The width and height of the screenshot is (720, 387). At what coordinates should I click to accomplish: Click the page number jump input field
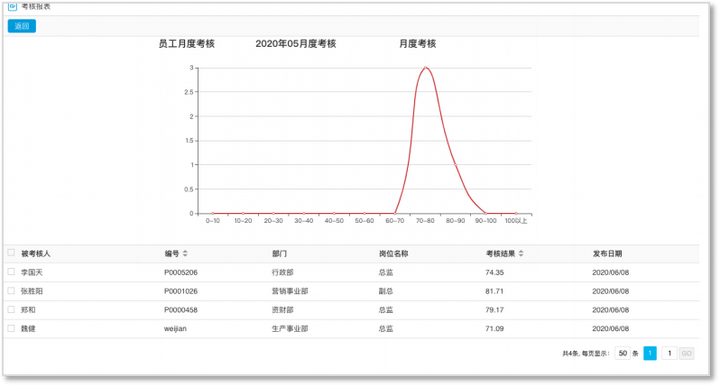[669, 353]
